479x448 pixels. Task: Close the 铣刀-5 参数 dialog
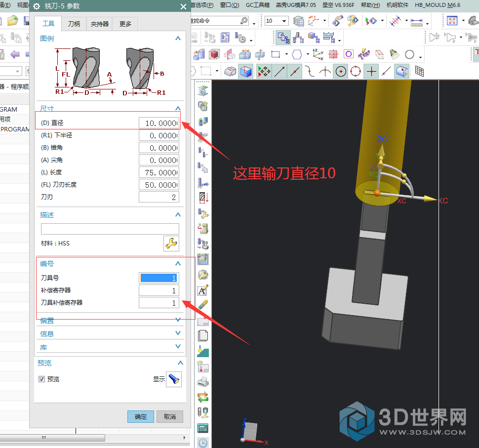[183, 6]
